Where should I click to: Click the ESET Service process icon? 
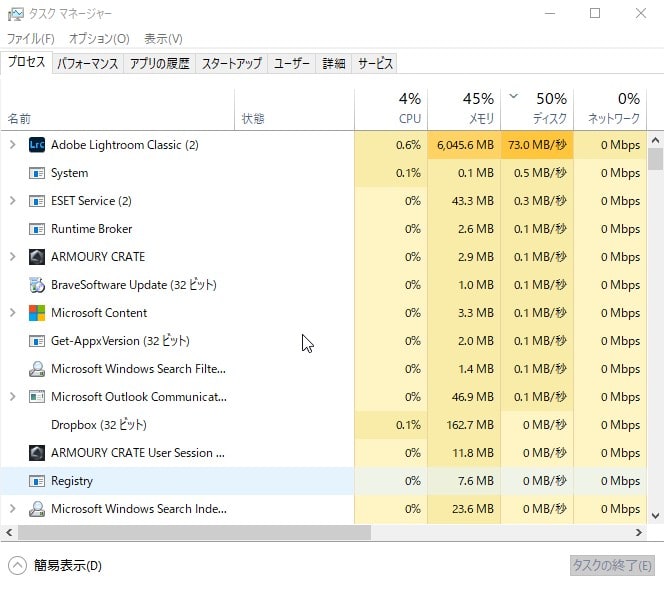[x=37, y=201]
